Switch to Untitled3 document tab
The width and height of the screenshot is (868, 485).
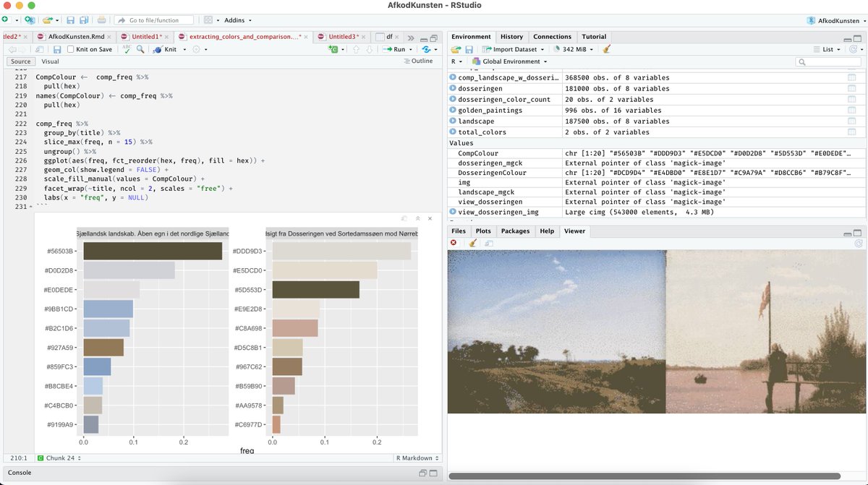342,36
